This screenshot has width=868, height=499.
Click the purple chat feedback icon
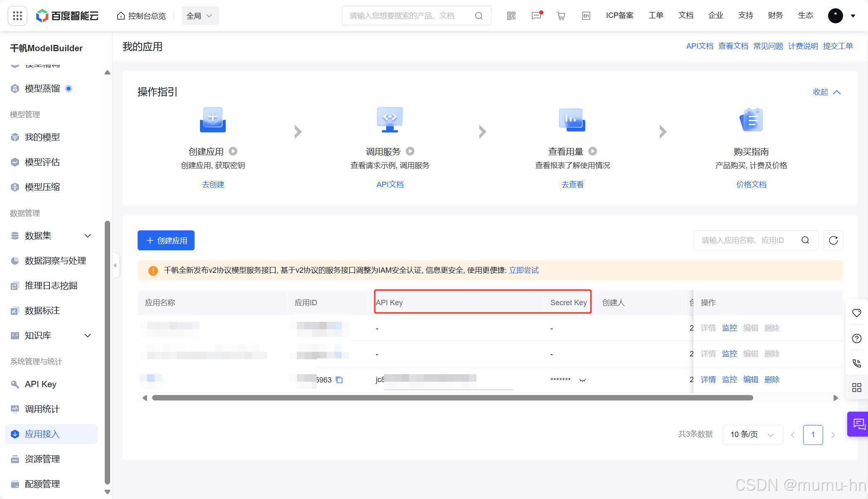pos(858,424)
